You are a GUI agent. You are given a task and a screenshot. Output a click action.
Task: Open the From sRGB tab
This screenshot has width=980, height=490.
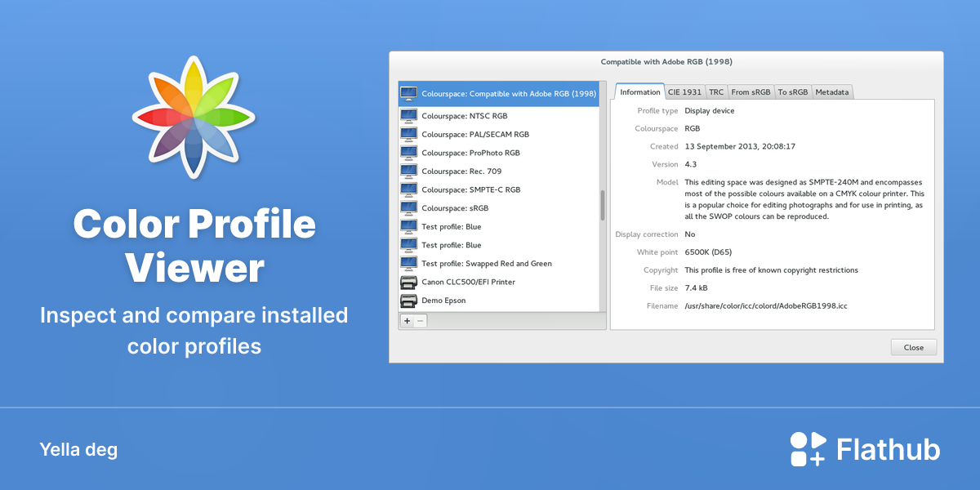[x=751, y=92]
